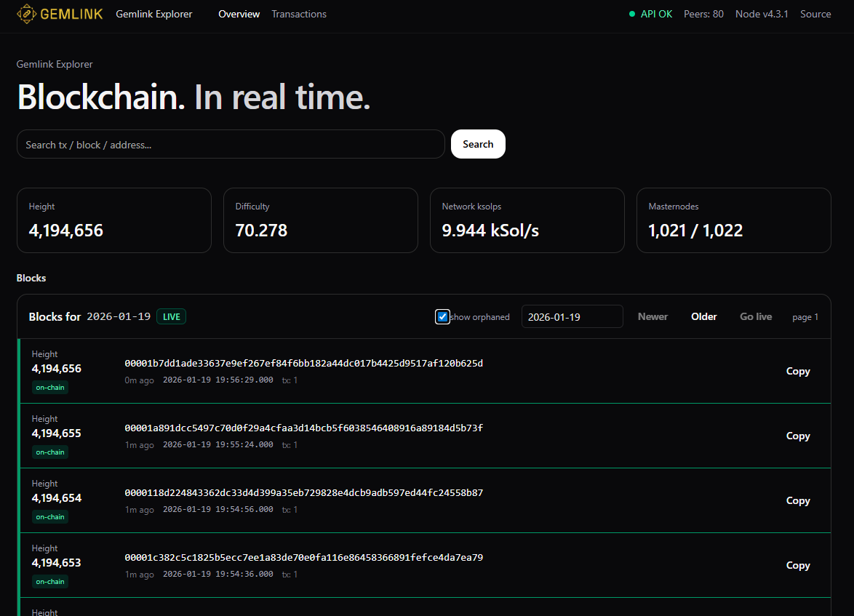Viewport: 854px width, 616px height.
Task: Click the Gemlink diamond logo icon
Action: 25,14
